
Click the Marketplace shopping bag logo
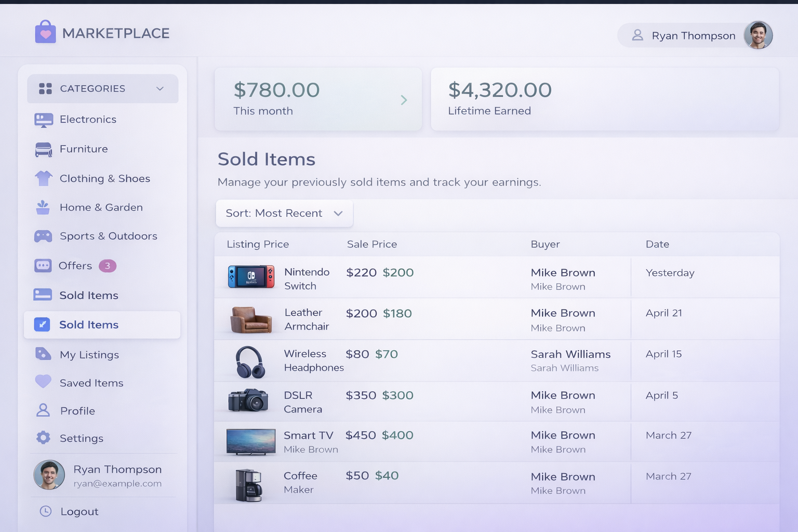pos(45,32)
